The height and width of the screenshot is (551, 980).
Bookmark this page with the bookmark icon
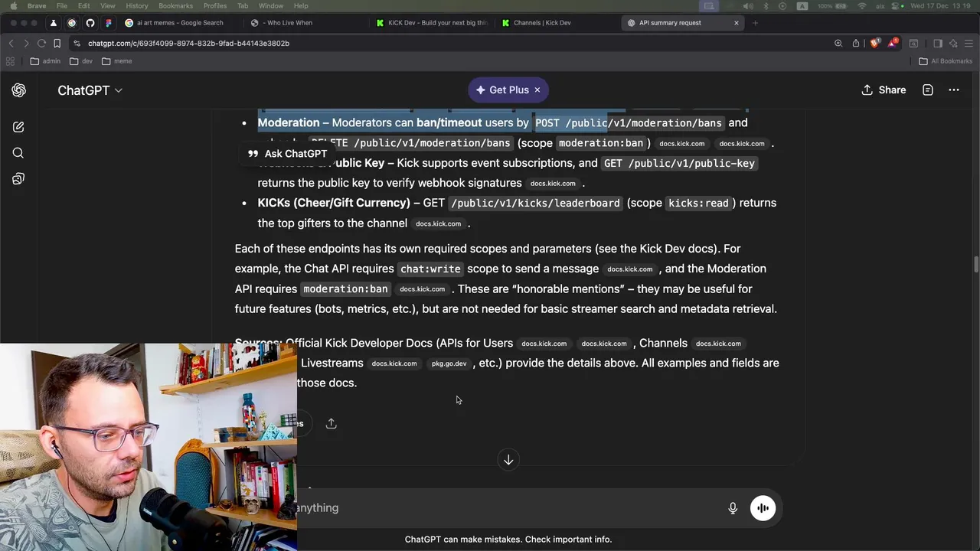point(57,44)
